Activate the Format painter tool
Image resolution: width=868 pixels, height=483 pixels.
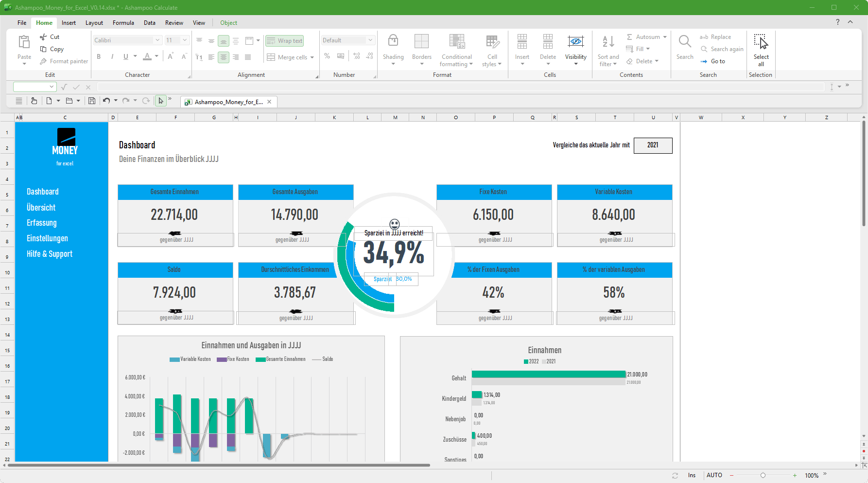(x=64, y=61)
